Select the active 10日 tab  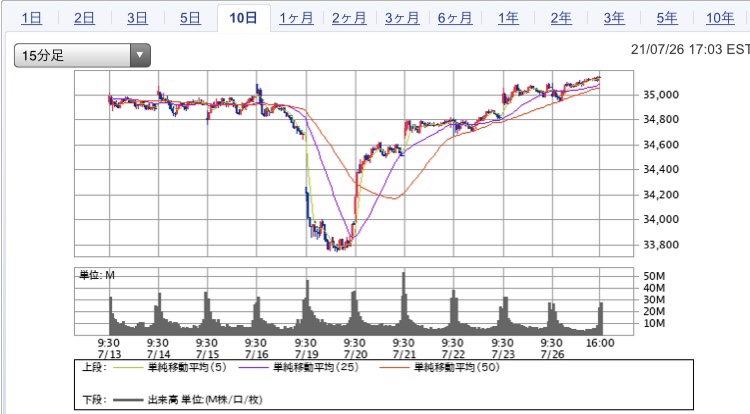(x=243, y=18)
